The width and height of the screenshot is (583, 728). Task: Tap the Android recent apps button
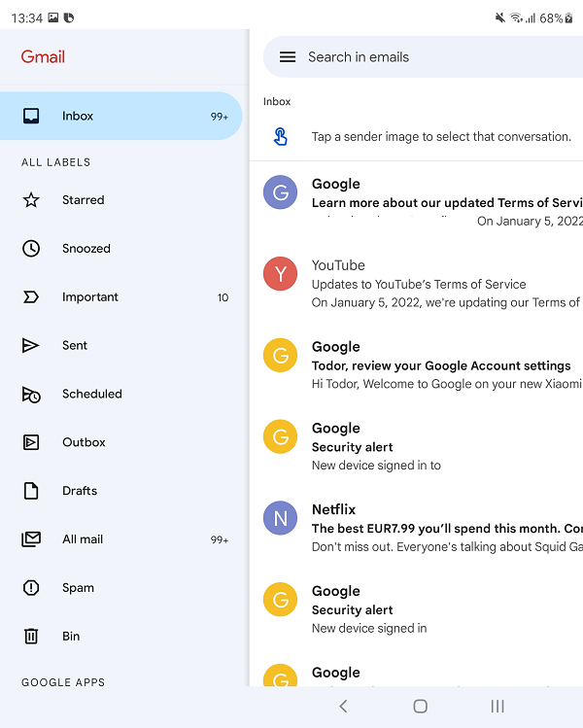[497, 707]
